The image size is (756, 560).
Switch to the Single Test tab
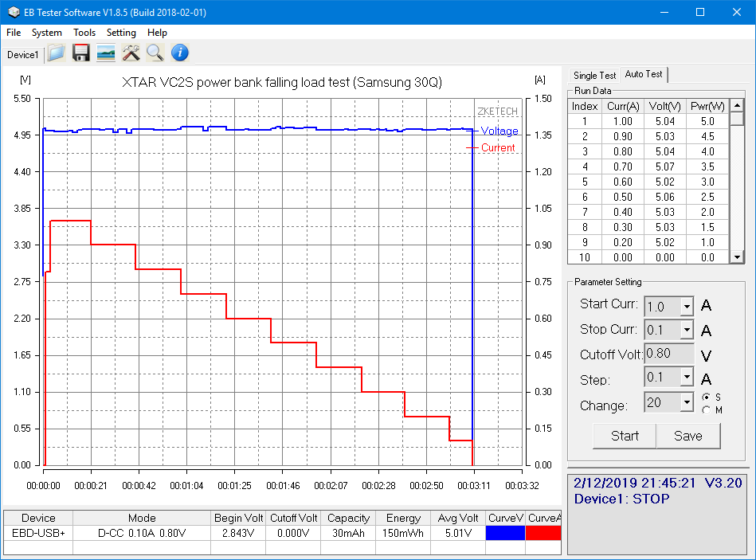tap(594, 76)
